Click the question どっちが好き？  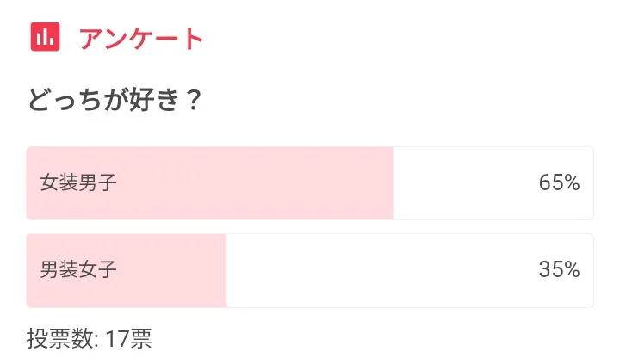click(115, 101)
